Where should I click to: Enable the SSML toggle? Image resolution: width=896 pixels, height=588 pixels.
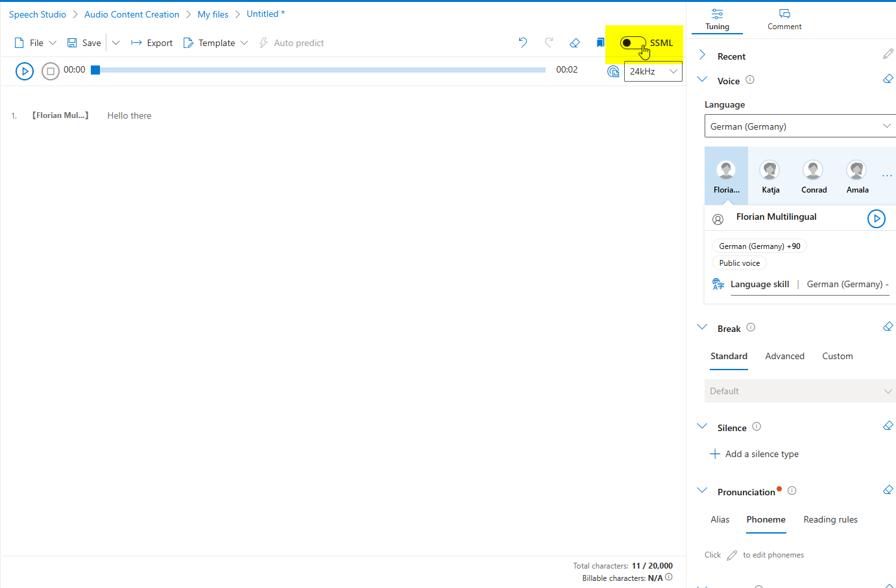tap(631, 43)
